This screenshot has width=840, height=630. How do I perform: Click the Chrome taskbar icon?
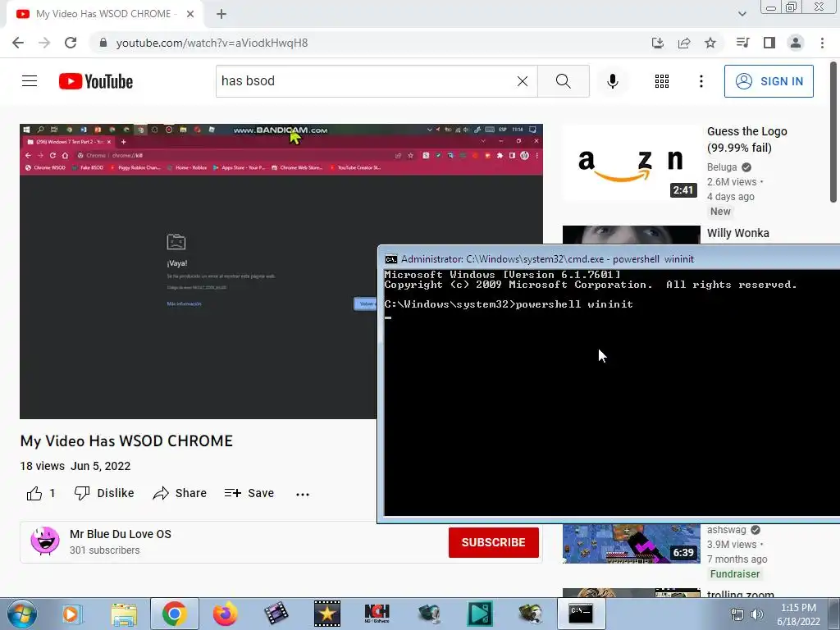(175, 614)
